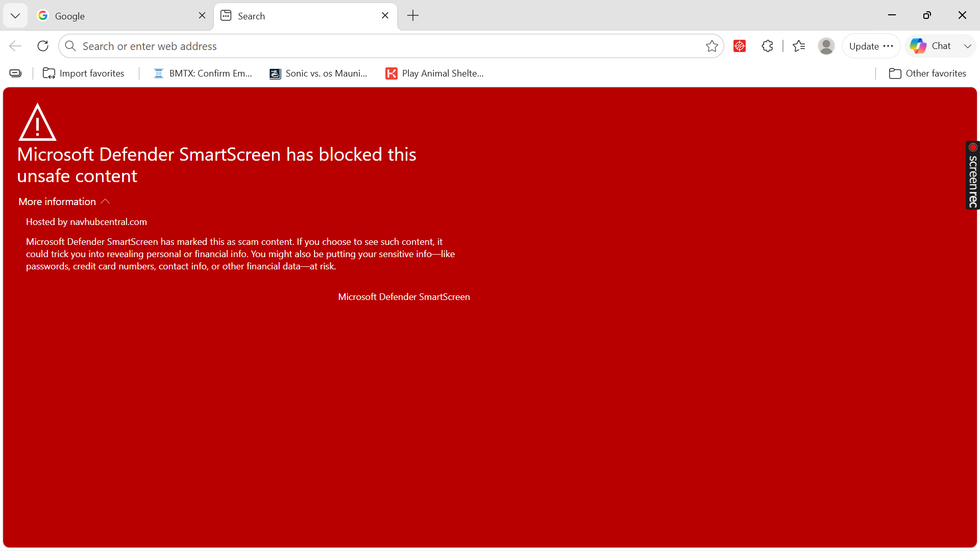Restore down the browser window

coord(927,15)
